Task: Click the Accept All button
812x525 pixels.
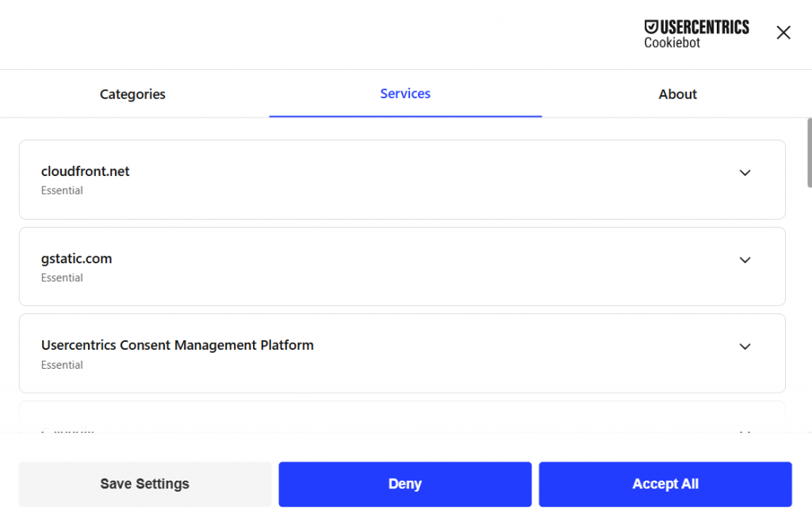Action: (665, 484)
